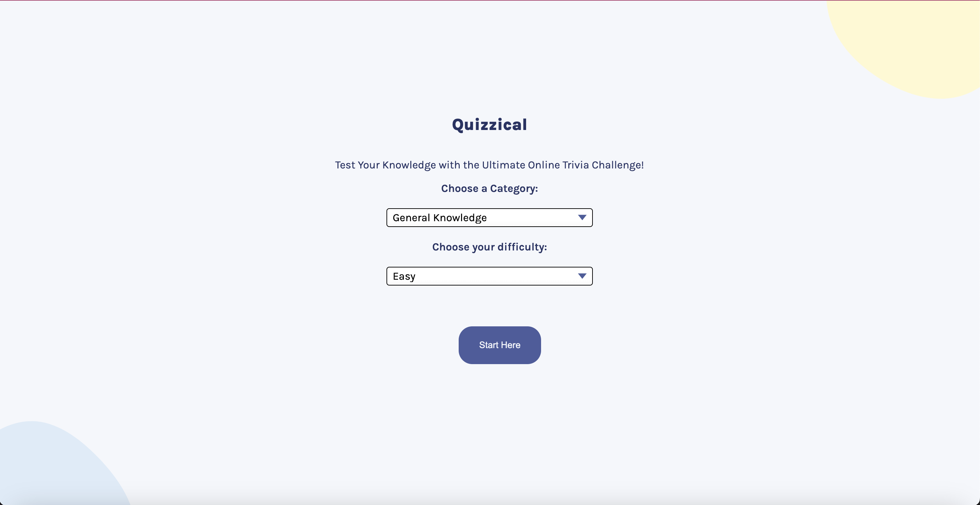980x505 pixels.
Task: Expand the Easy difficulty dropdown
Action: coord(489,276)
